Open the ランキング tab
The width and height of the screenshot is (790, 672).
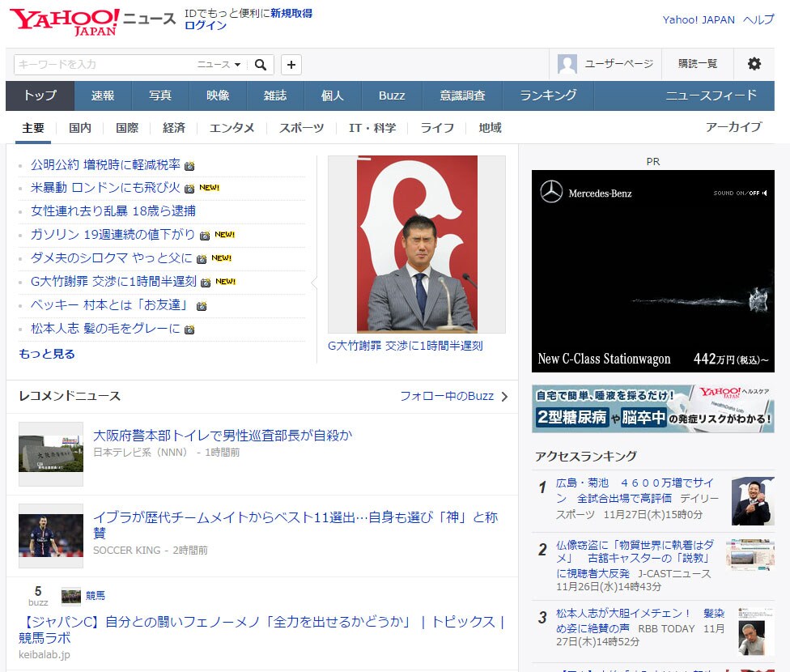tap(548, 96)
